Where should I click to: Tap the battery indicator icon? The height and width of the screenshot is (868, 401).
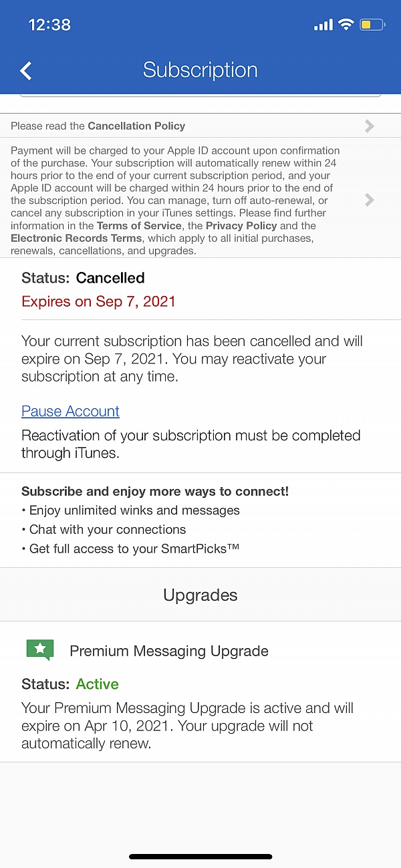tap(372, 25)
